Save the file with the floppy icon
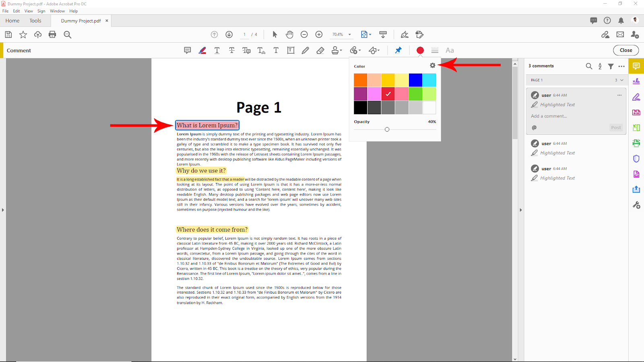Viewport: 644px width, 362px height. 8,35
